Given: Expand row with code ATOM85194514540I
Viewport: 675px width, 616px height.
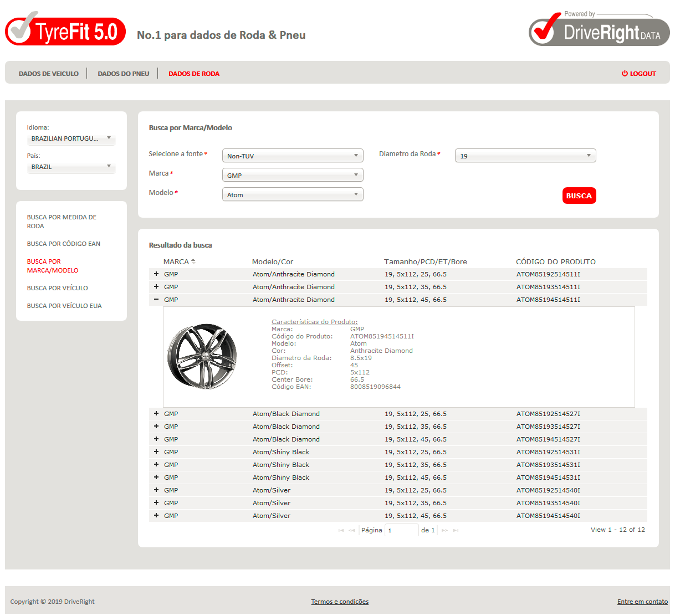Looking at the screenshot, I should (x=156, y=515).
